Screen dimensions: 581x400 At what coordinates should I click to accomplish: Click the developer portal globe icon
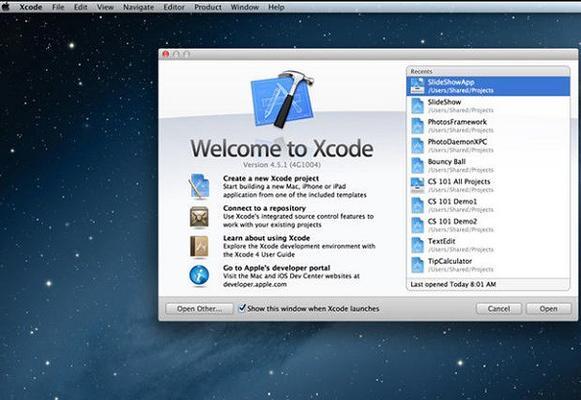[199, 276]
